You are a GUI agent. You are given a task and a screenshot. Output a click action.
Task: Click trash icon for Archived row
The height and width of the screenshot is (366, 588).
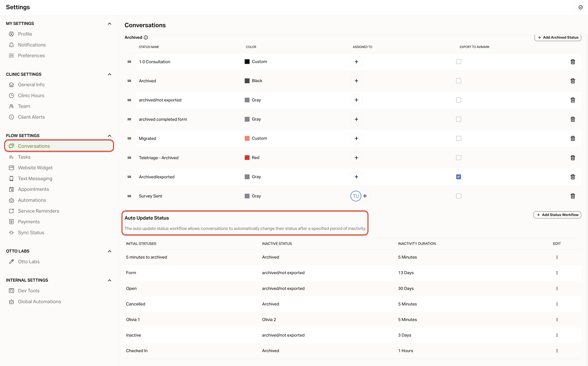coord(572,81)
